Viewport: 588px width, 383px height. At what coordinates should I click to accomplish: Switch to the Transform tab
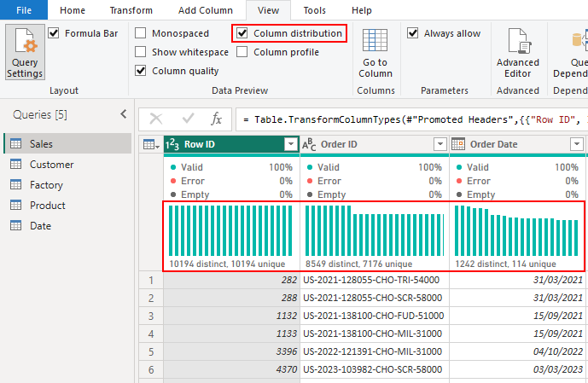[131, 10]
